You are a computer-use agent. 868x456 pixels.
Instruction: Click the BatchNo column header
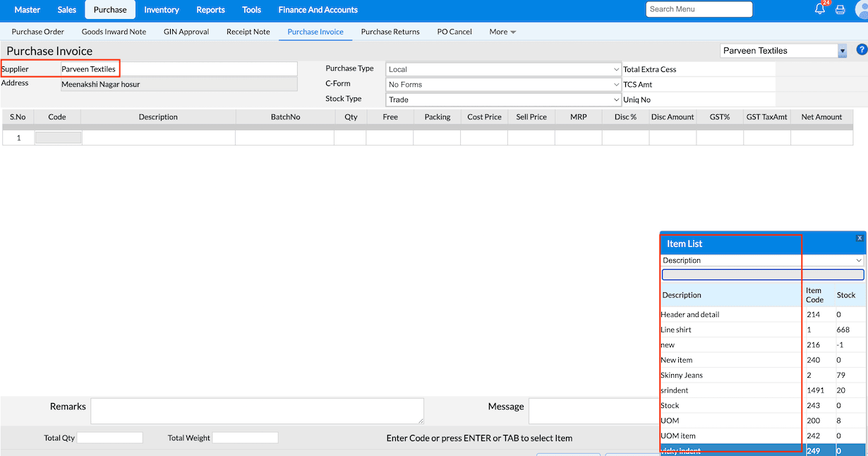285,117
